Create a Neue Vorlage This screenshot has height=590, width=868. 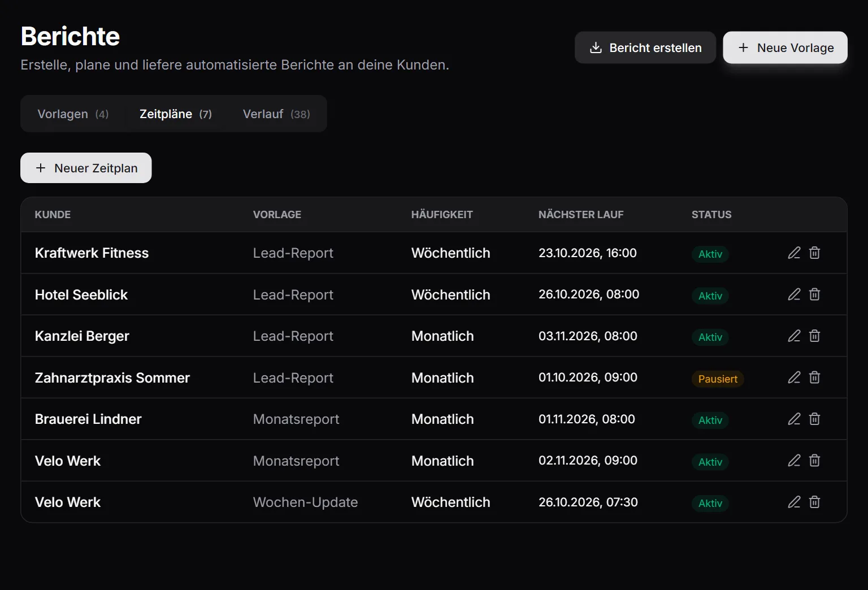785,47
